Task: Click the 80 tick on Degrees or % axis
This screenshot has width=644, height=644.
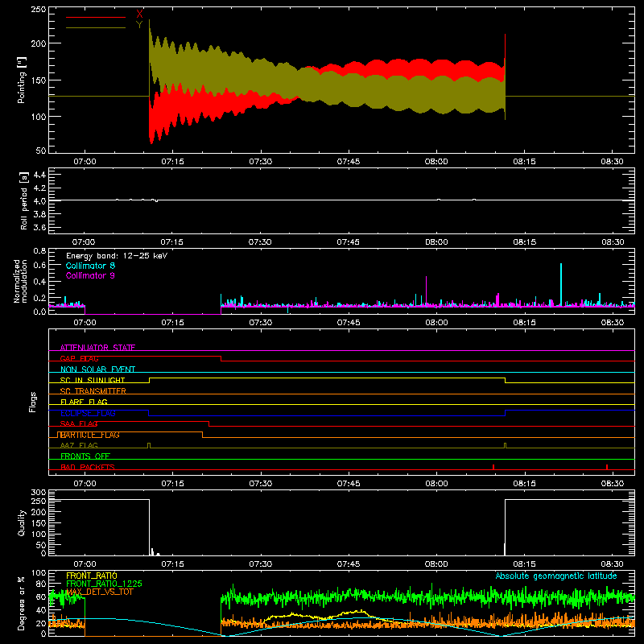Action: [x=41, y=584]
